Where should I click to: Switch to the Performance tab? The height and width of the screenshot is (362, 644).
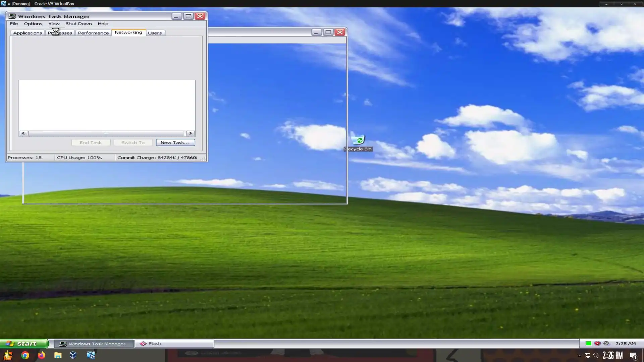[x=93, y=33]
